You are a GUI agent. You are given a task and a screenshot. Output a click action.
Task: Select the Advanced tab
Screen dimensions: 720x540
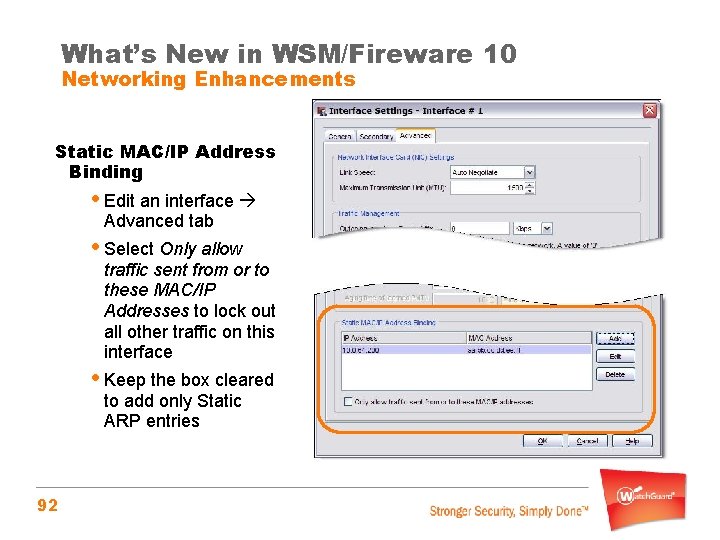click(415, 135)
